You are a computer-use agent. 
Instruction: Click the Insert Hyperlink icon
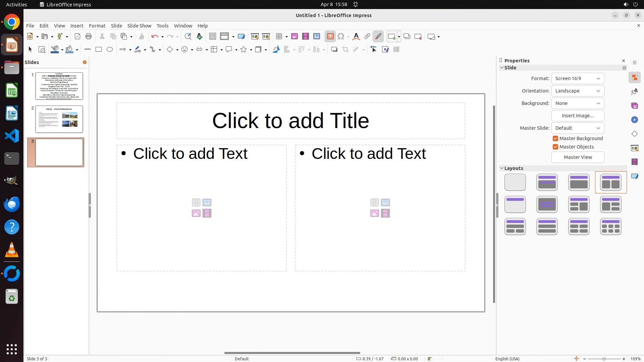pyautogui.click(x=367, y=37)
